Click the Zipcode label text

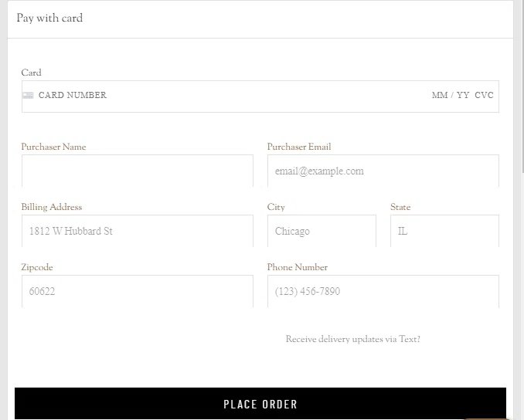pyautogui.click(x=37, y=267)
